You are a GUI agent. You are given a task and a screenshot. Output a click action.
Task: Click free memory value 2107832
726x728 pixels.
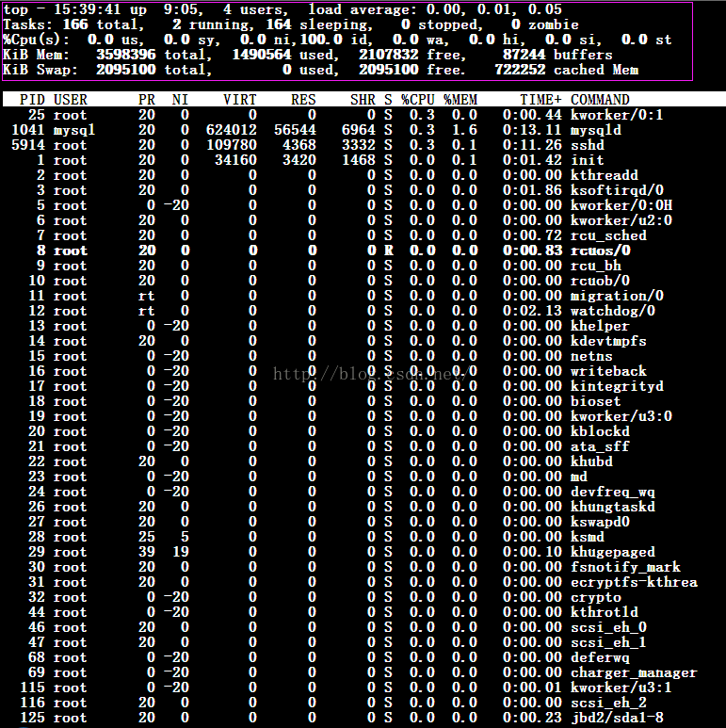(x=389, y=55)
